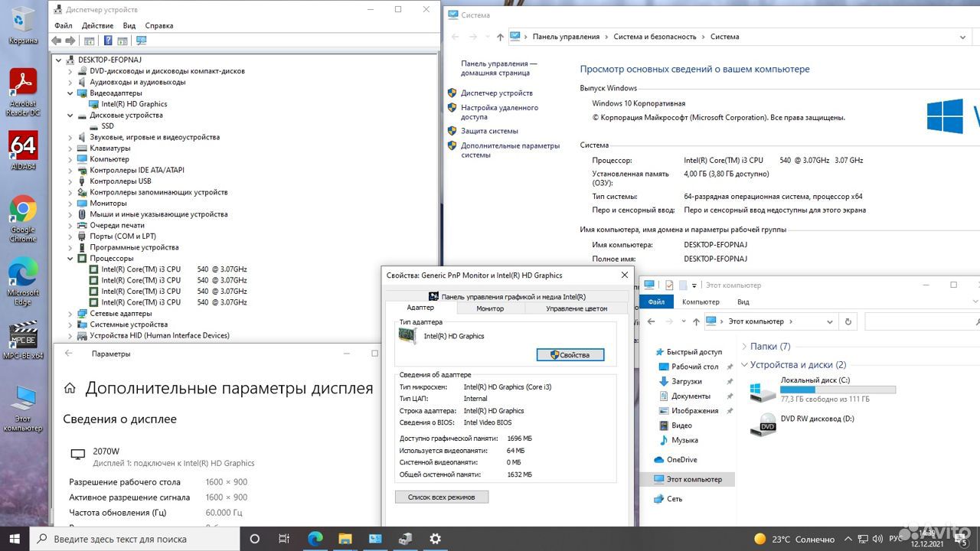Screen dimensions: 980x551
Task: Open 'Диспетчер устройств' link in System panel
Action: 497,93
